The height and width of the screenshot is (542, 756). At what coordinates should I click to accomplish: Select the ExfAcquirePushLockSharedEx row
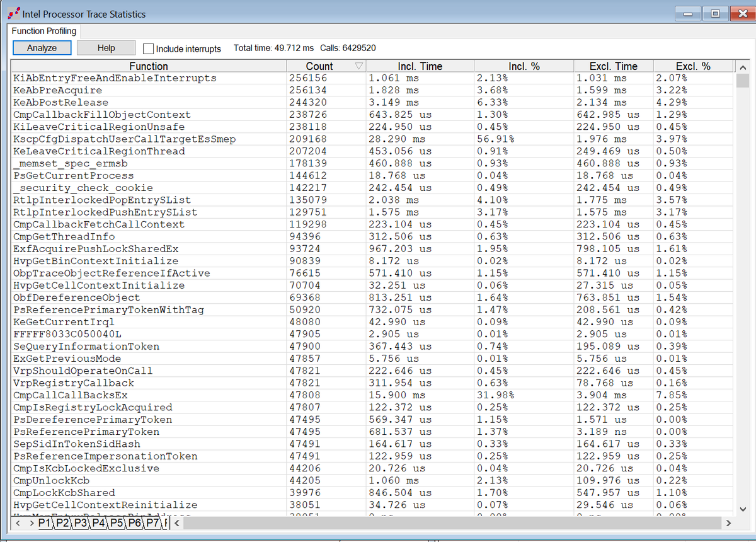(373, 249)
